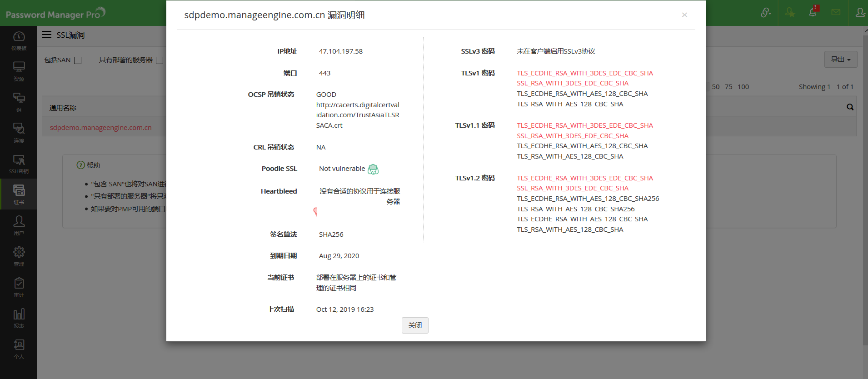Screen dimensions: 868x379
Task: Click last scan time Oct 12, 2019 16:23
Action: pos(345,309)
